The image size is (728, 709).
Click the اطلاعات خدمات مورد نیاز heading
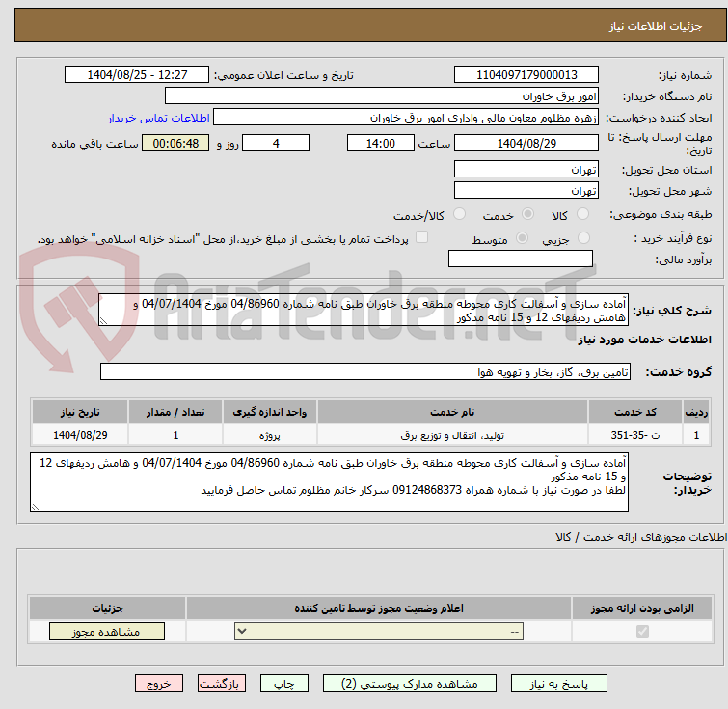[x=644, y=340]
